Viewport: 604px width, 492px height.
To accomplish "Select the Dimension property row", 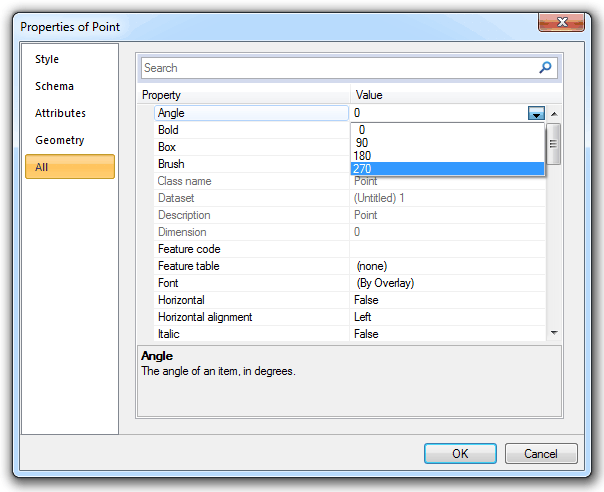I will (x=252, y=232).
